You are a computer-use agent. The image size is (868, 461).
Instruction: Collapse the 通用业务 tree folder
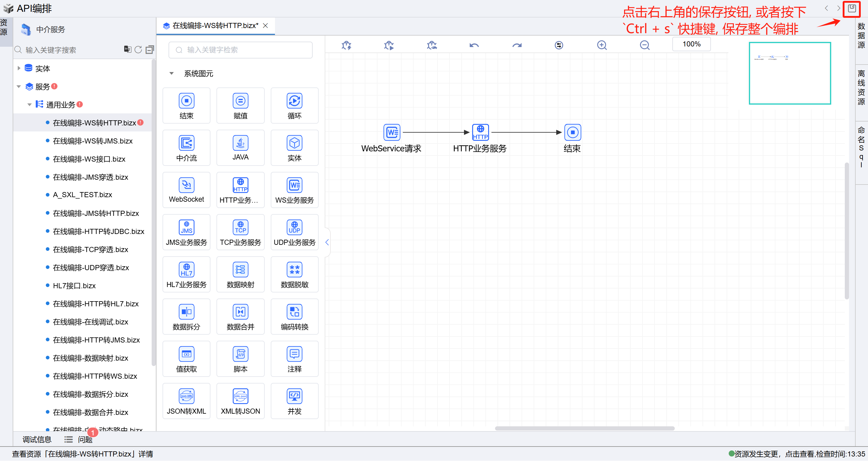29,105
